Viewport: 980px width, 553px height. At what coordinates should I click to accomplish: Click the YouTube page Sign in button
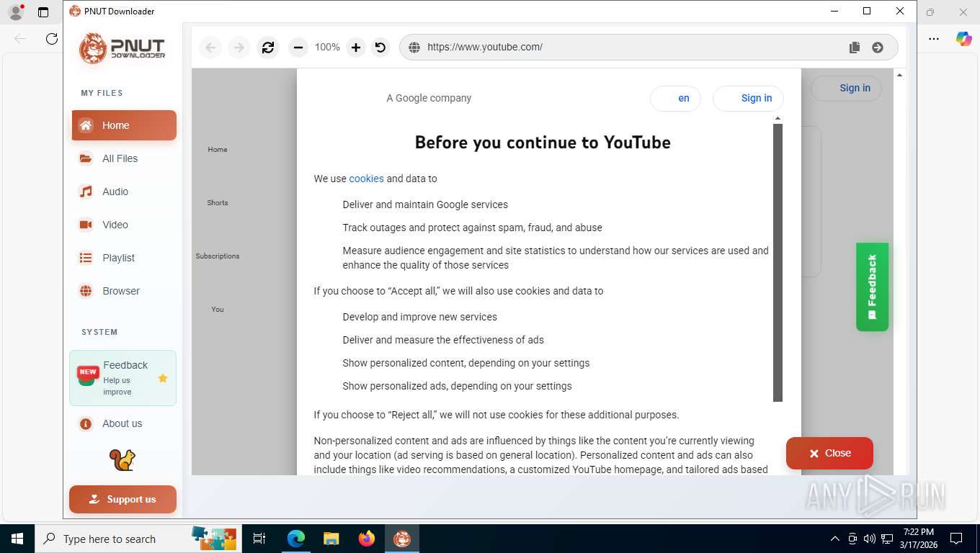[847, 89]
